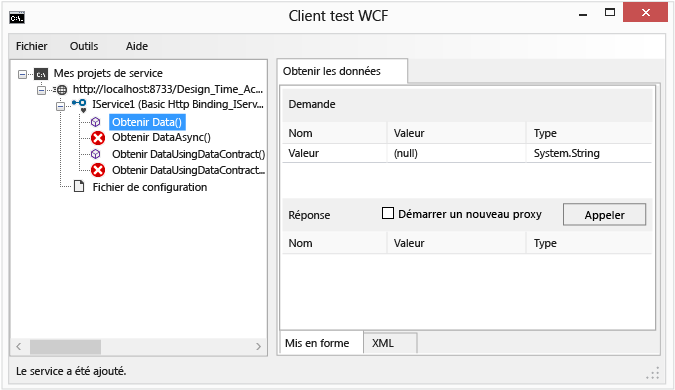Select the IService1 (Basic Http Binding) node
675x390 pixels.
pyautogui.click(x=178, y=104)
